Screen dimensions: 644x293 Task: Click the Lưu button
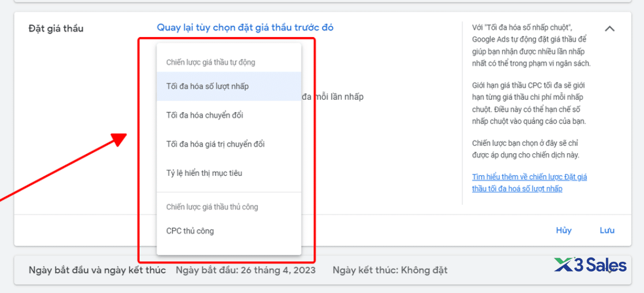607,231
